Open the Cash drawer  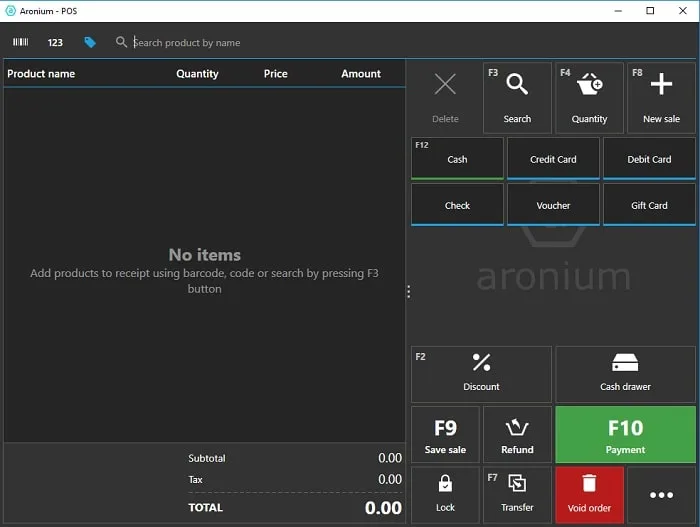pyautogui.click(x=625, y=374)
